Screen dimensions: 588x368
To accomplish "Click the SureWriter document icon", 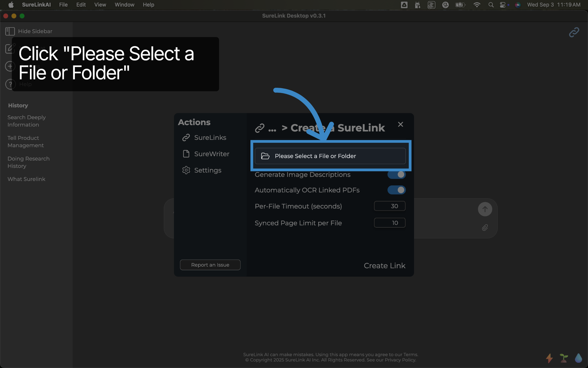I will point(186,154).
